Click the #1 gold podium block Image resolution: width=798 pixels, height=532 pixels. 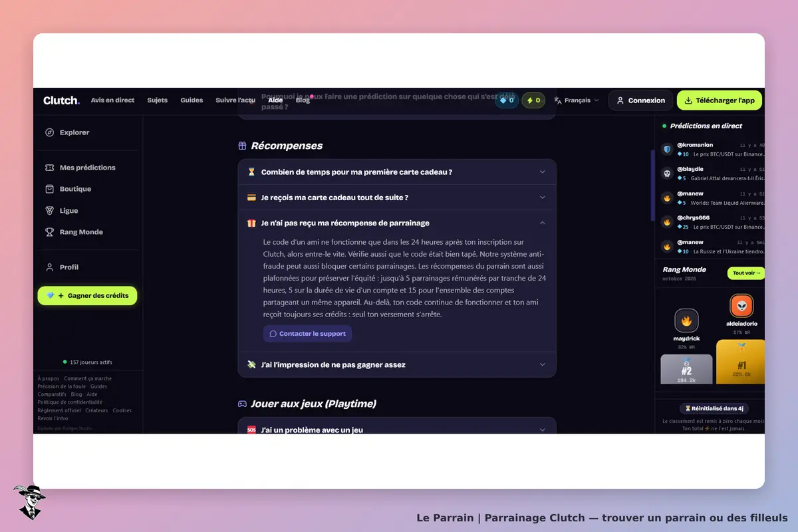tap(741, 362)
